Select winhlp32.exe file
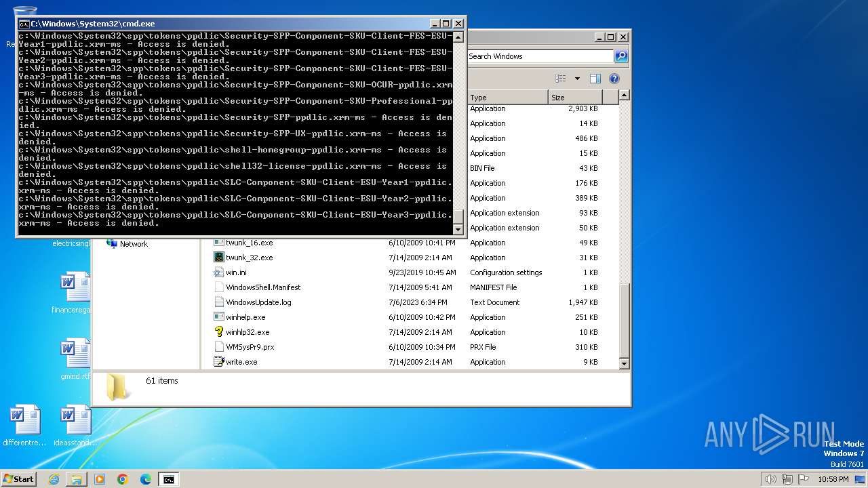 (248, 332)
